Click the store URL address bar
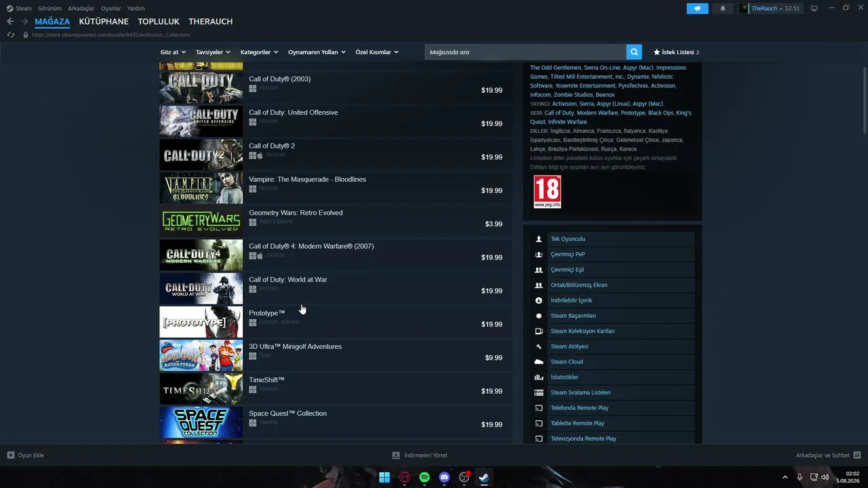The width and height of the screenshot is (868, 488). point(111,35)
